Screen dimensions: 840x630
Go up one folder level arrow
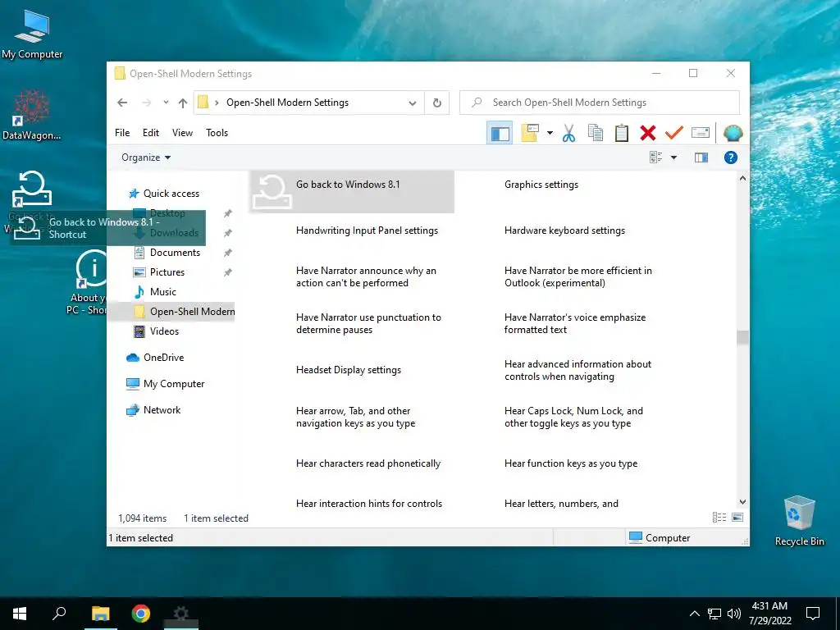(x=183, y=103)
